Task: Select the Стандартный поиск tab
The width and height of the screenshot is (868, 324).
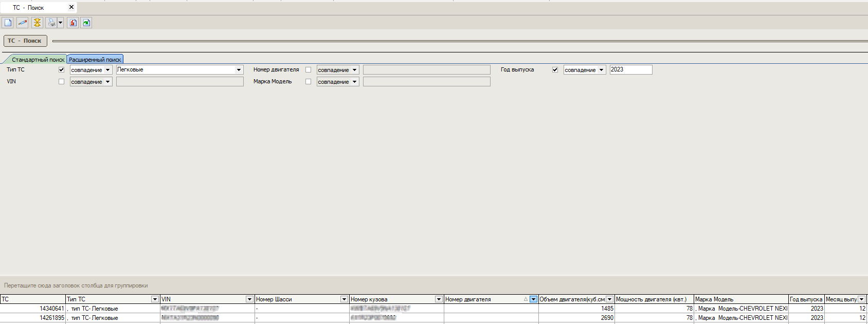Action: pos(38,60)
